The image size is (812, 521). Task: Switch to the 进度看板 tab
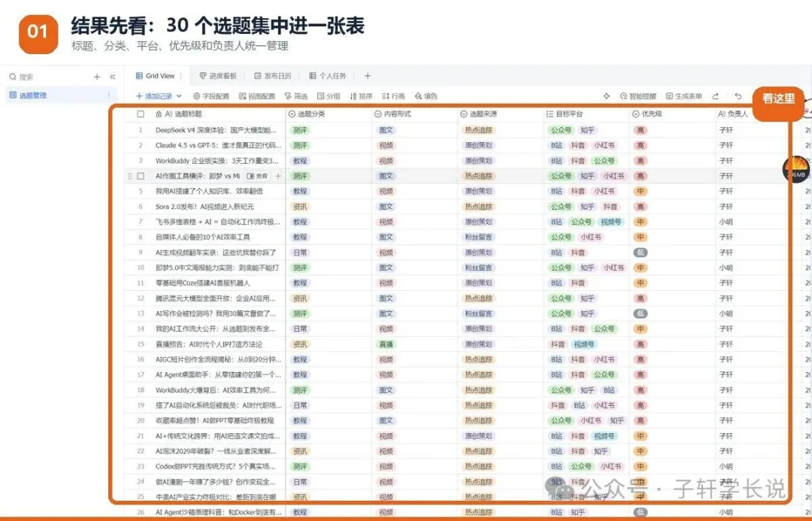pyautogui.click(x=218, y=76)
